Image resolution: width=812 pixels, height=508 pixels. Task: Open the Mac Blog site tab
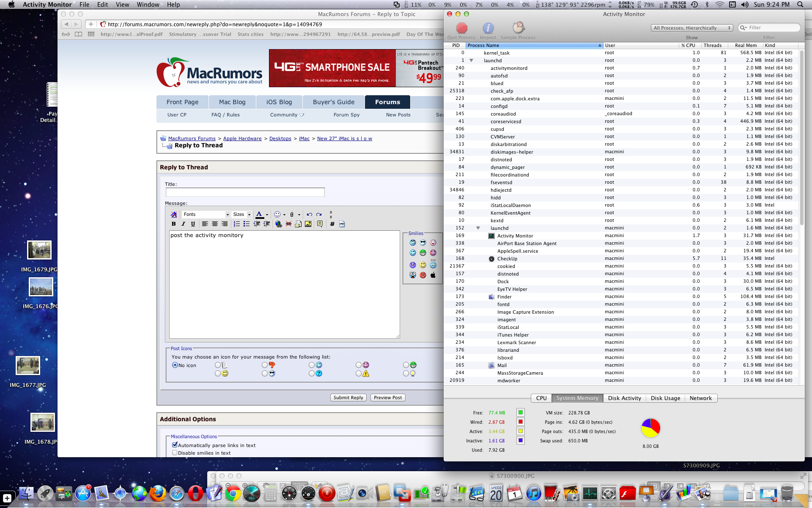tap(232, 102)
